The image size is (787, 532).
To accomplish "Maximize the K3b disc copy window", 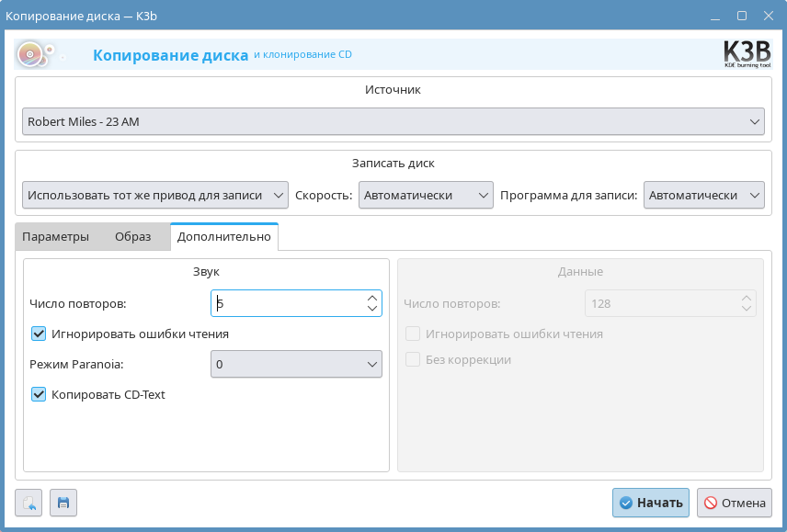I will click(x=742, y=16).
